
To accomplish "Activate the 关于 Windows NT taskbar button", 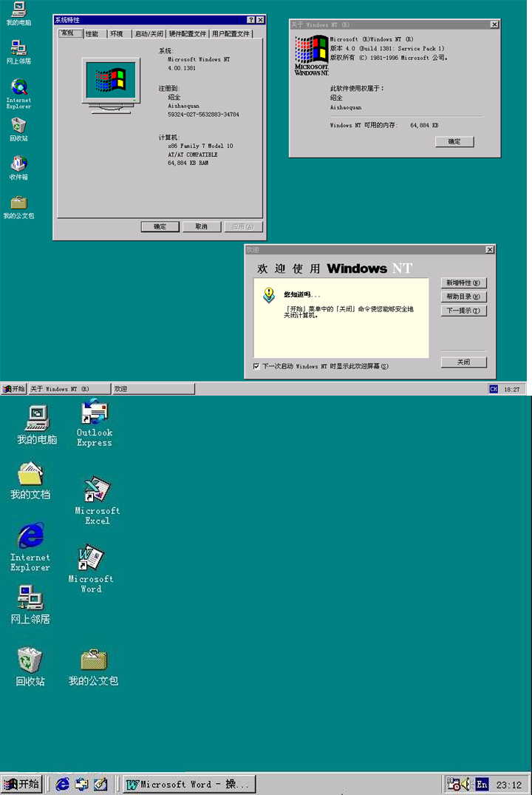I will pyautogui.click(x=69, y=389).
